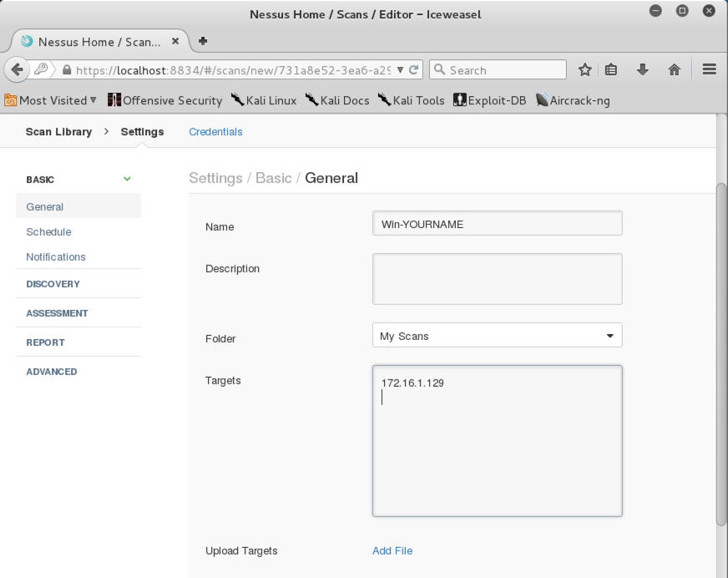Click the bookmark star icon
Image resolution: width=728 pixels, height=578 pixels.
(585, 70)
